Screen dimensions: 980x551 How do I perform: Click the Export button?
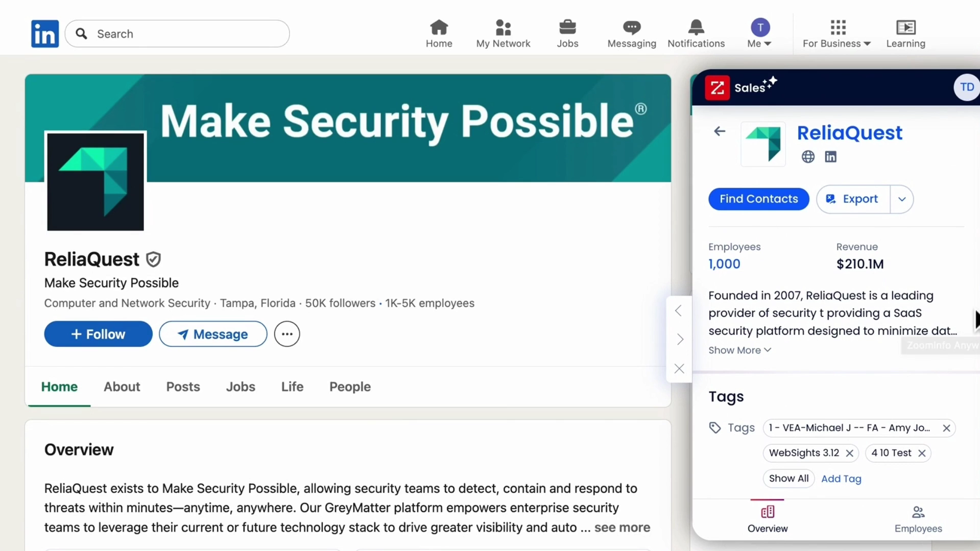point(853,199)
